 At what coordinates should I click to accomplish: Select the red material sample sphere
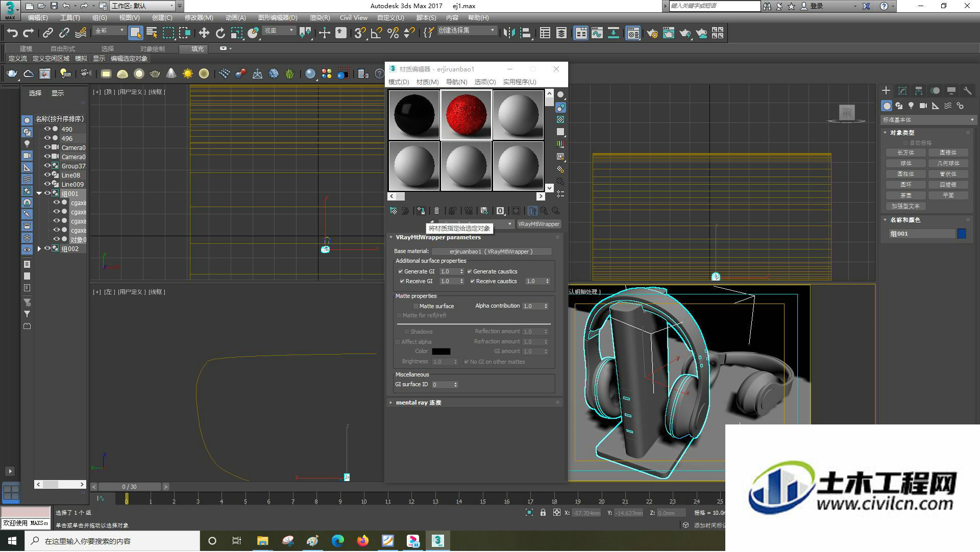pyautogui.click(x=466, y=115)
